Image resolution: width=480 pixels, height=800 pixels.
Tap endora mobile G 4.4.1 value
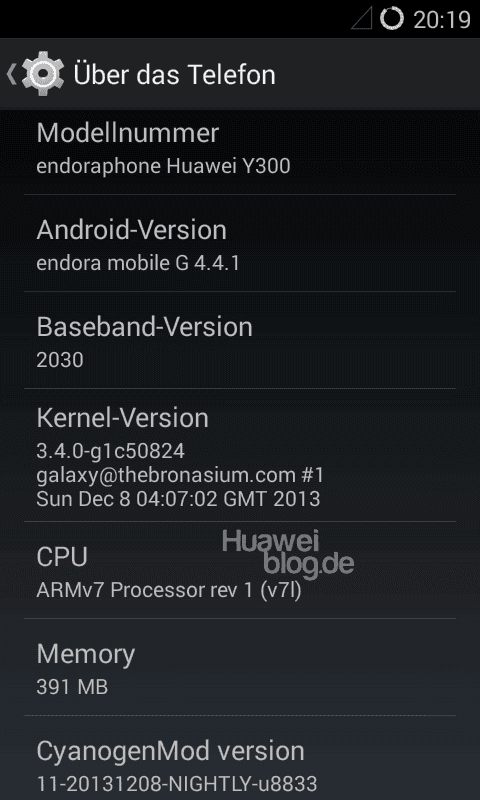[x=138, y=263]
